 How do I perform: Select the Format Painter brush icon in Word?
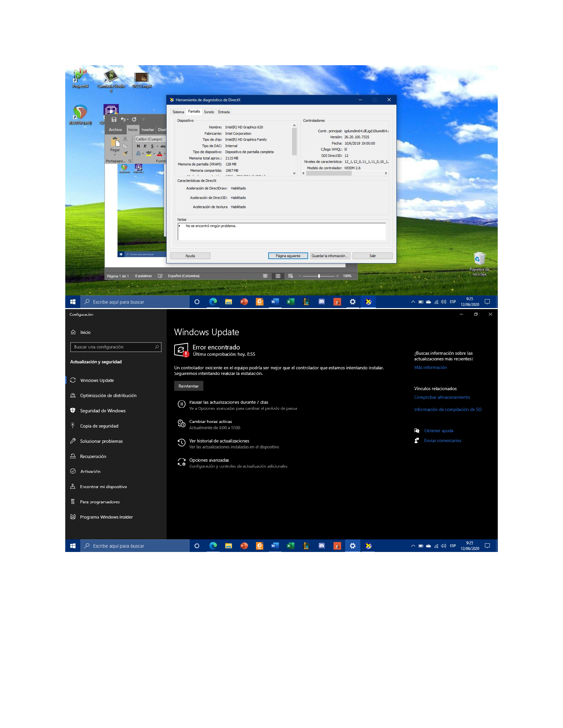pyautogui.click(x=126, y=153)
